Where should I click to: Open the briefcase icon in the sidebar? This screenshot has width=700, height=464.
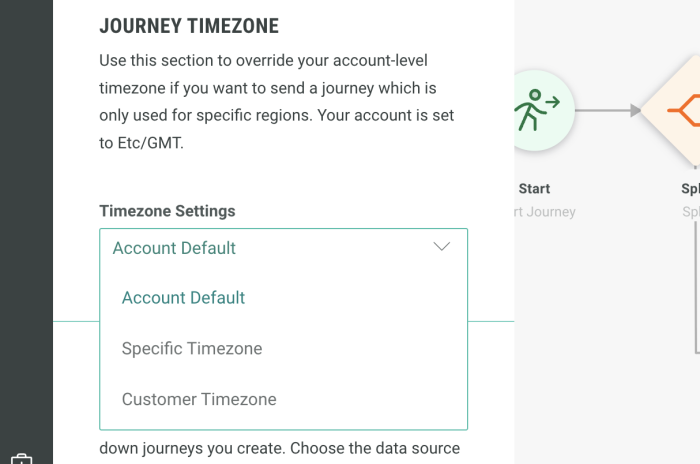point(22,460)
